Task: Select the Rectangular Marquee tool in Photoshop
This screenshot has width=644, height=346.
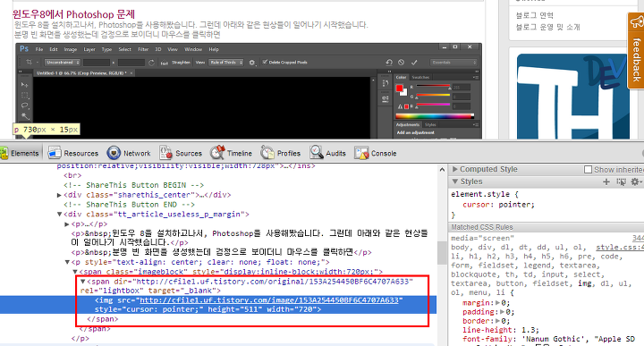Action: coord(25,96)
